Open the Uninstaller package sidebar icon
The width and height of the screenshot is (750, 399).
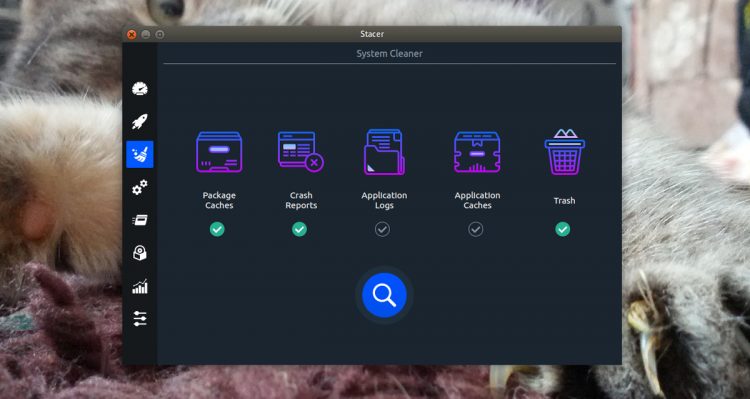pyautogui.click(x=140, y=253)
